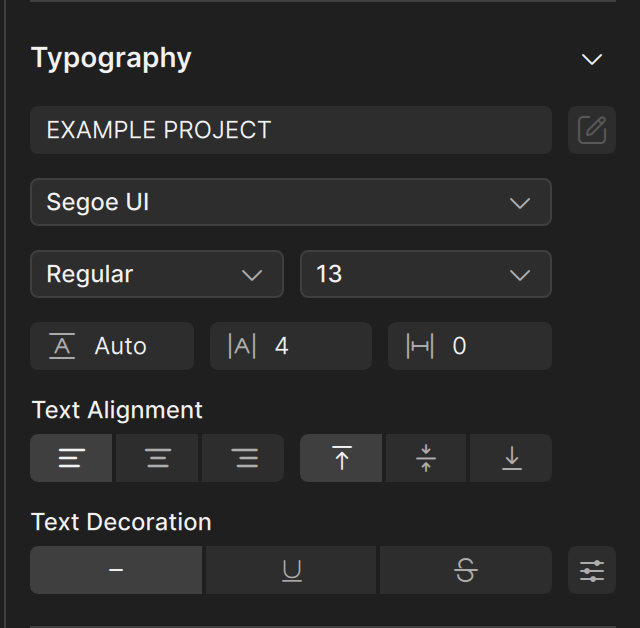640x628 pixels.
Task: Click the line height Auto field
Action: (112, 346)
